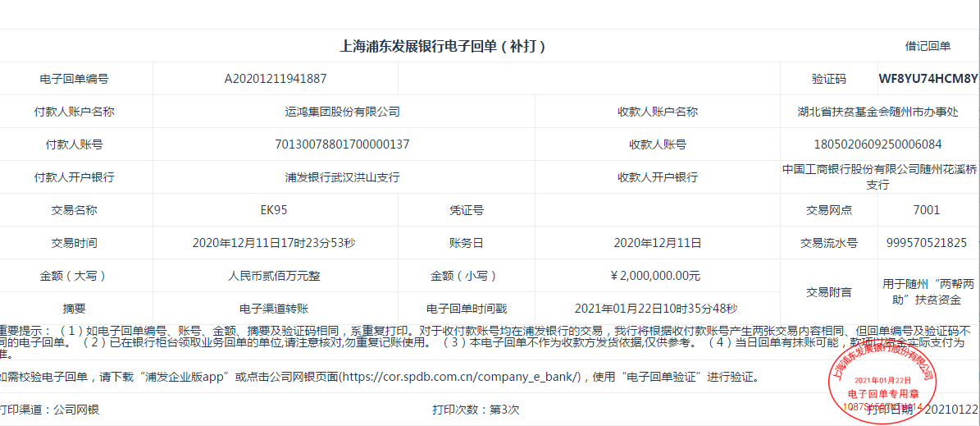Image resolution: width=980 pixels, height=426 pixels.
Task: Click payer bank 浦发银行武汉洪山支行
Action: click(x=342, y=177)
